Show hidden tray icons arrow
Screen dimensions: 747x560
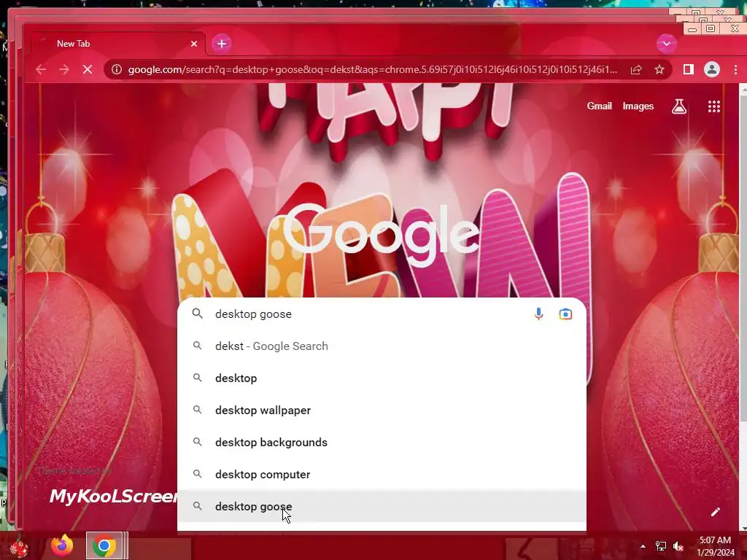(643, 546)
